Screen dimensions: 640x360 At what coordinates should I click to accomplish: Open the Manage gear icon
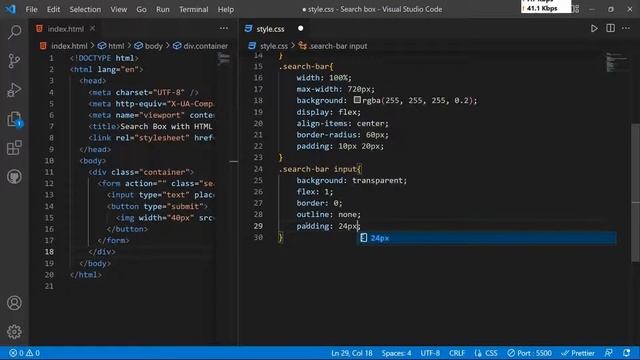(x=14, y=332)
